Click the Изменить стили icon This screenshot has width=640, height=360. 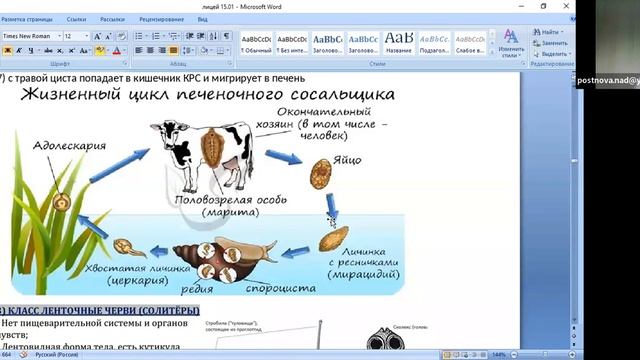pyautogui.click(x=511, y=43)
